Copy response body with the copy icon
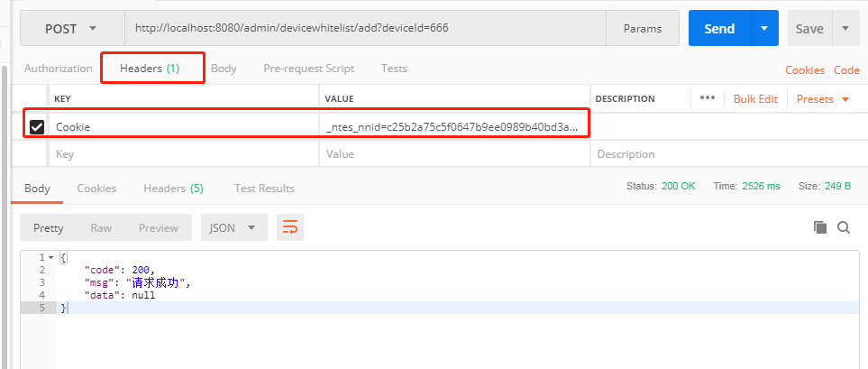 819,227
